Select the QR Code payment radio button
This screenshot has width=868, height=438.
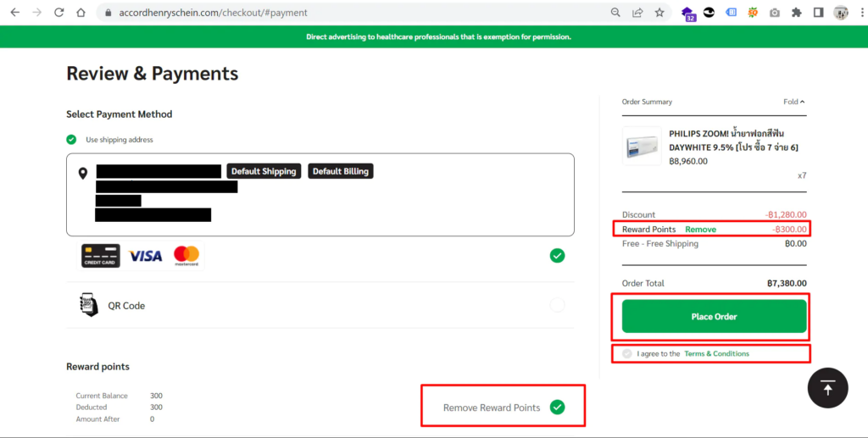tap(557, 305)
